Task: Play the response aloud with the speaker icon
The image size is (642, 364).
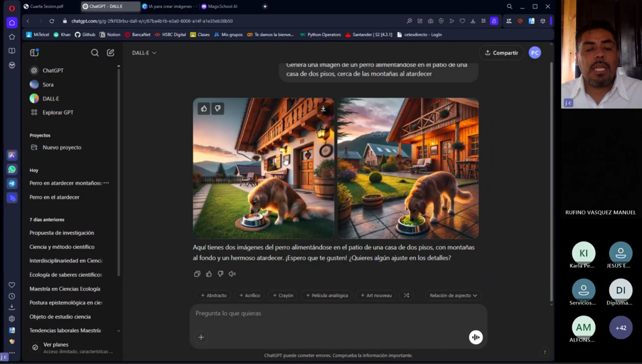Action: pyautogui.click(x=232, y=274)
